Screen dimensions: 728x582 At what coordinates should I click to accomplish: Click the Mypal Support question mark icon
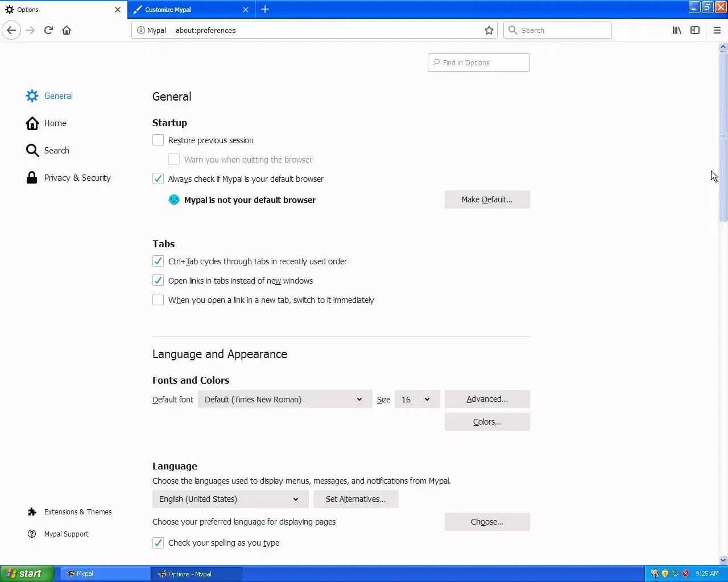tap(32, 534)
